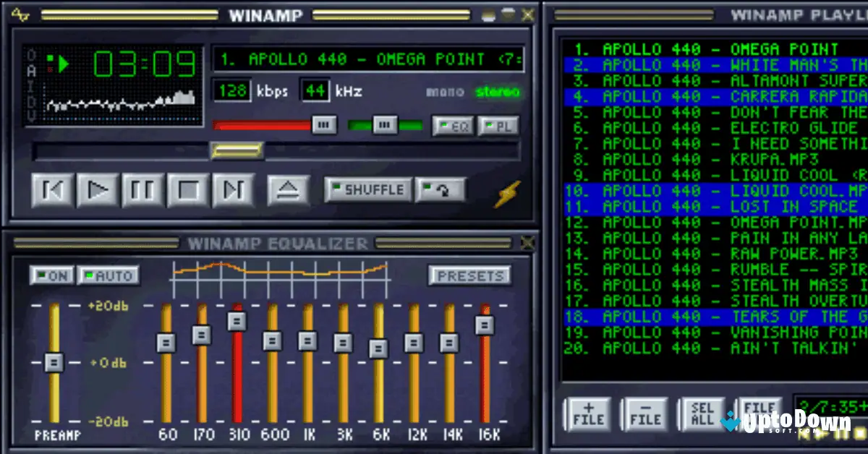Viewport: 868px width, 454px height.
Task: Click the Eject icon
Action: pos(287,189)
